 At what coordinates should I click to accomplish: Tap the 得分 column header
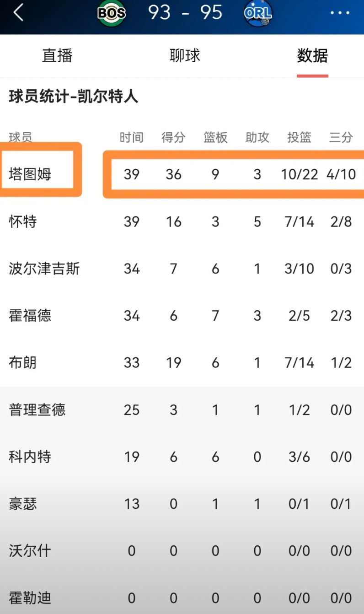point(173,137)
